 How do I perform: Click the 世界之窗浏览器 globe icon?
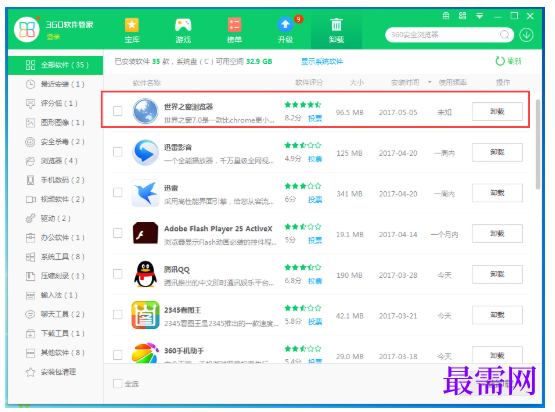click(145, 111)
